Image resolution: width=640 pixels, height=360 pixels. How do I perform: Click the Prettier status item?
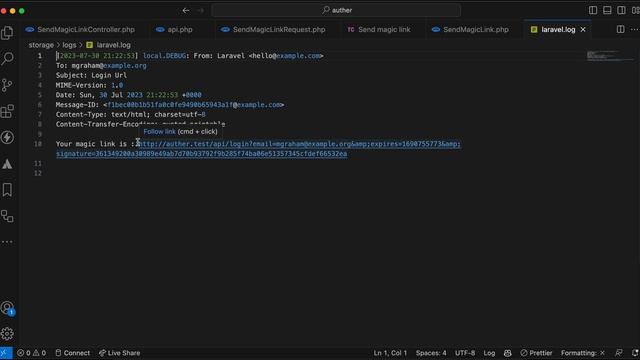[x=536, y=353]
